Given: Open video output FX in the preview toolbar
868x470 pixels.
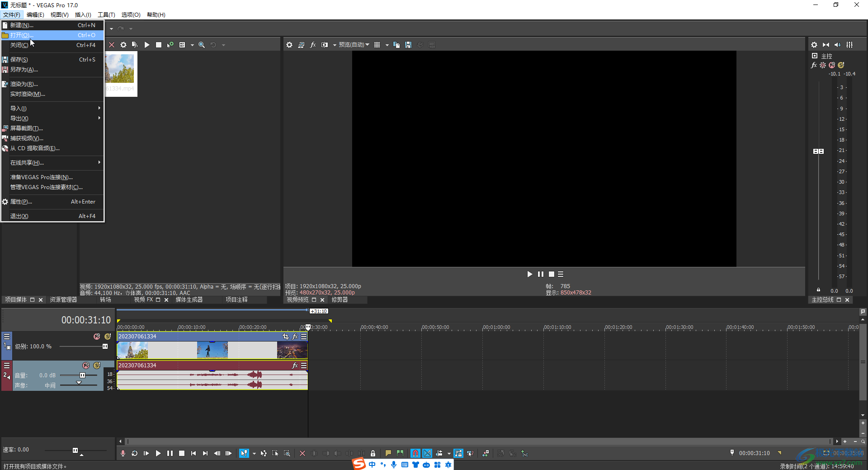Looking at the screenshot, I should (x=313, y=45).
